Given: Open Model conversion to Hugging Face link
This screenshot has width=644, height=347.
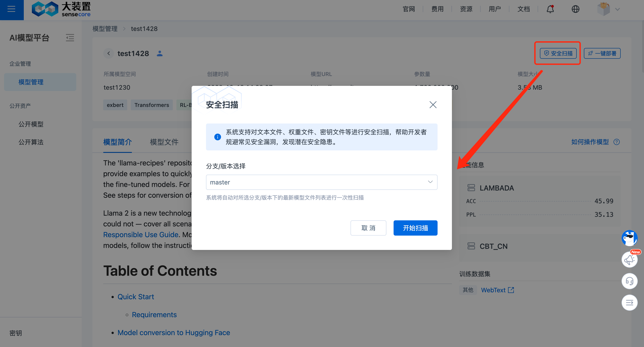Looking at the screenshot, I should pos(174,333).
